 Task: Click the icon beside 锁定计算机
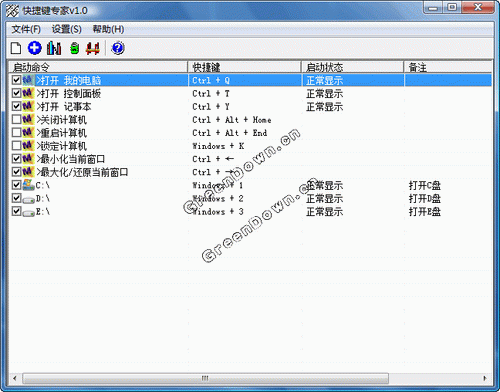(x=28, y=146)
